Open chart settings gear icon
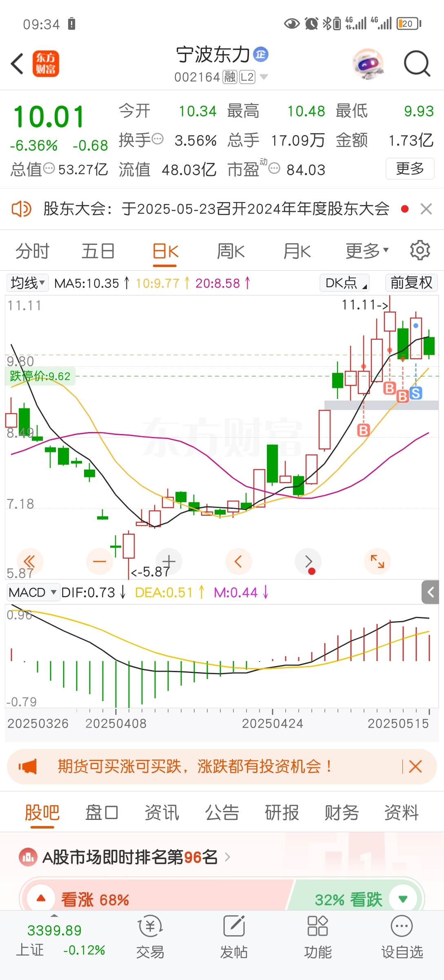 [x=420, y=250]
